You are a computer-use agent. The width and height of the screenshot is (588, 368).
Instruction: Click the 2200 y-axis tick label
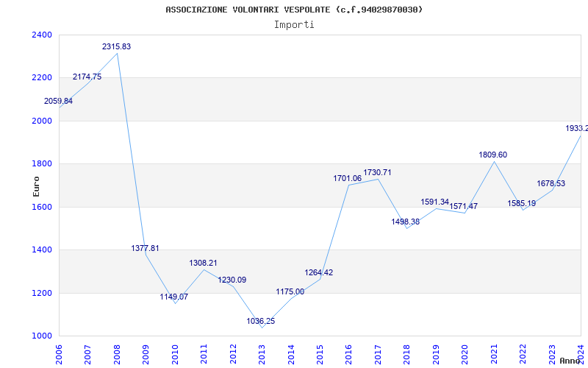(x=41, y=78)
